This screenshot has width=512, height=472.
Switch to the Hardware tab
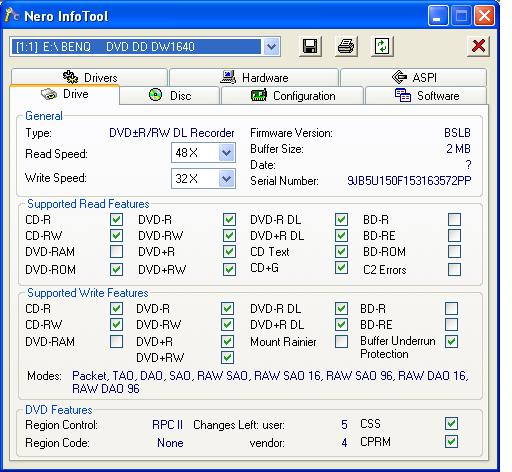point(254,77)
